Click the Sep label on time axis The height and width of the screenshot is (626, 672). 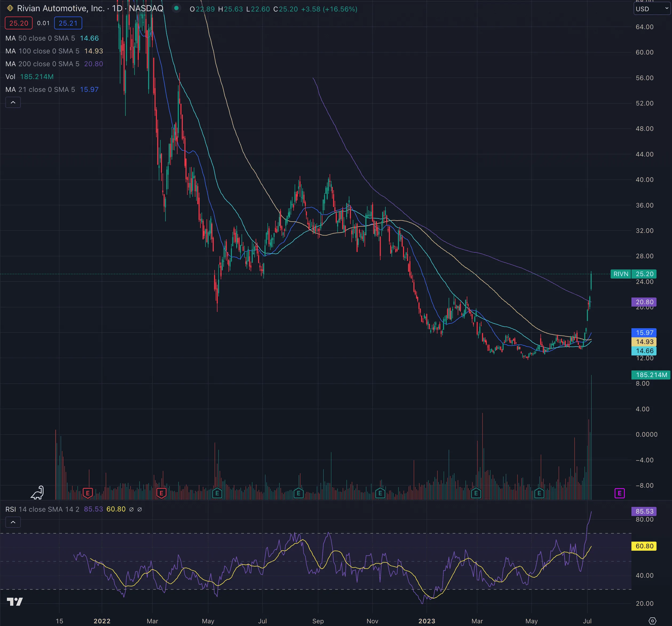coord(318,621)
